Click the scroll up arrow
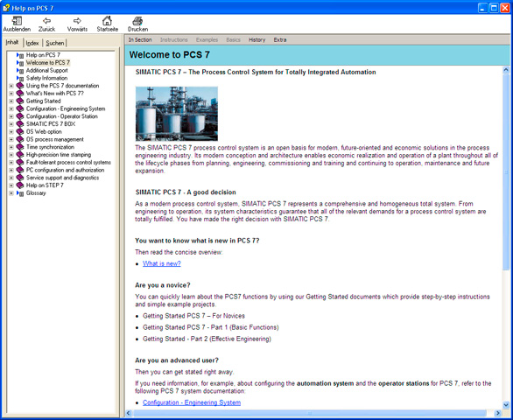 coord(506,70)
